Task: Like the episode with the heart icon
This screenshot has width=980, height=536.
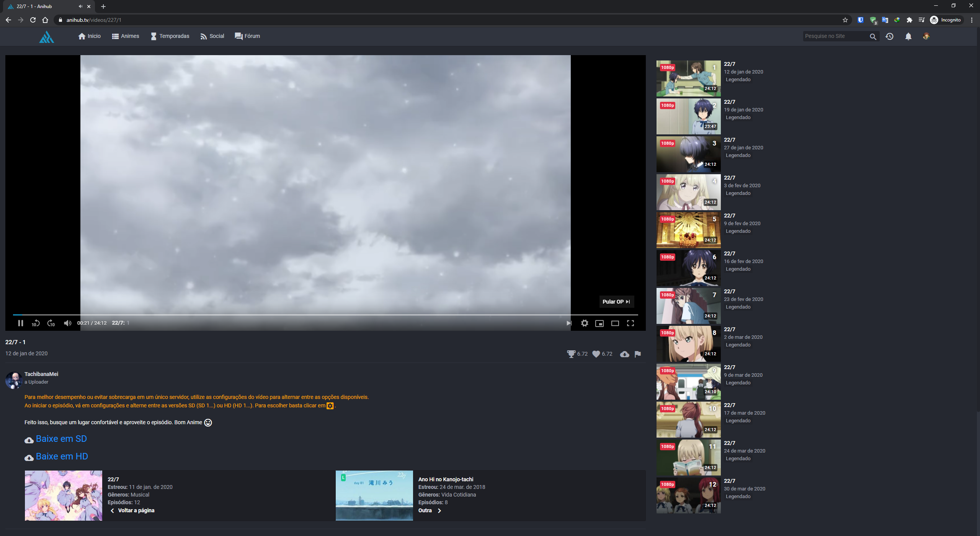Action: pyautogui.click(x=596, y=354)
